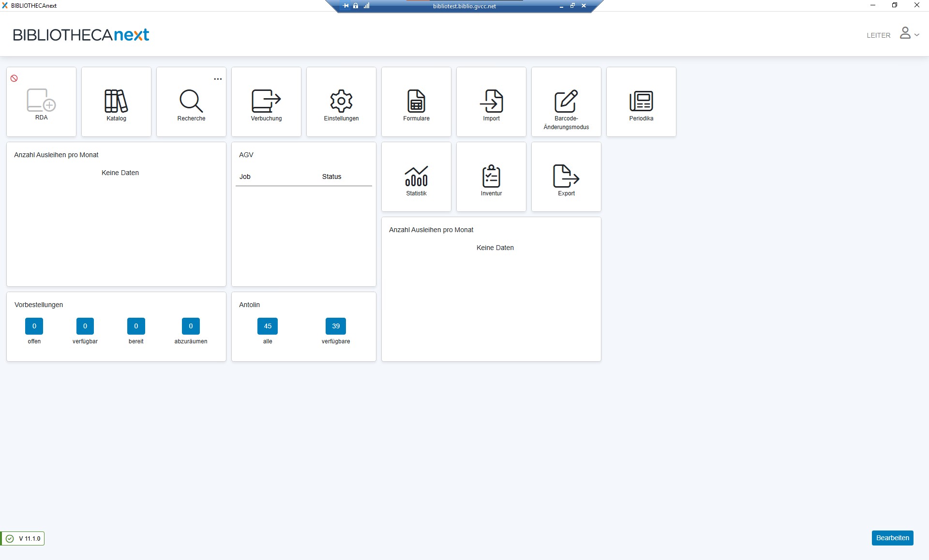Click the bibliotest.biblio.gvcc.net host label
The width and height of the screenshot is (929, 560).
click(464, 6)
